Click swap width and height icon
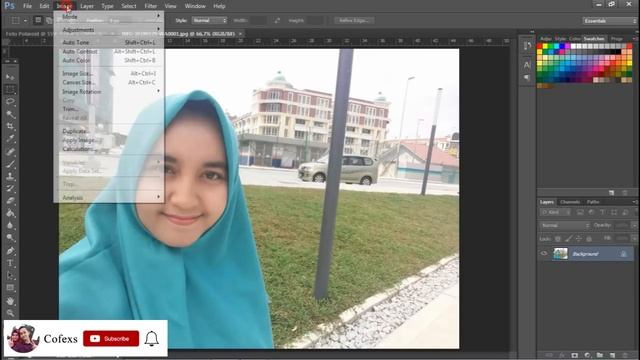 (277, 20)
